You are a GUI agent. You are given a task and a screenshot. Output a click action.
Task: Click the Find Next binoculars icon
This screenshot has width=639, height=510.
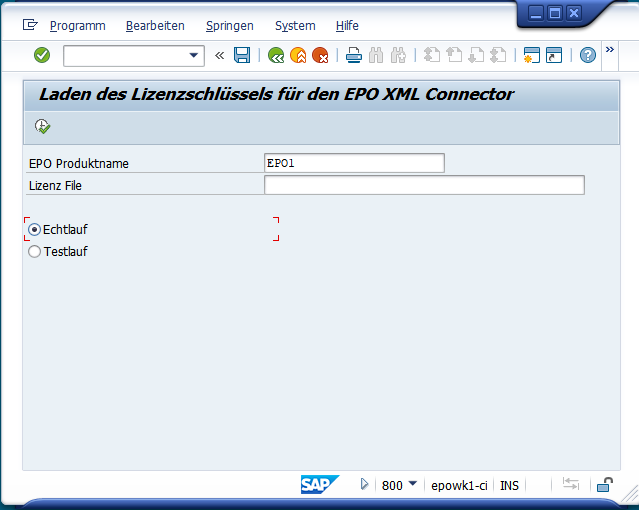(x=398, y=55)
